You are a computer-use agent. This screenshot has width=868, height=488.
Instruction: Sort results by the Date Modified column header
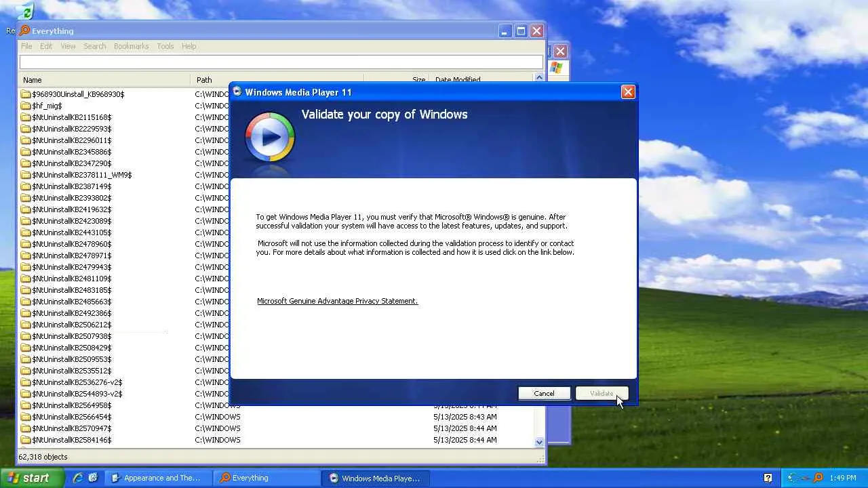(482, 80)
